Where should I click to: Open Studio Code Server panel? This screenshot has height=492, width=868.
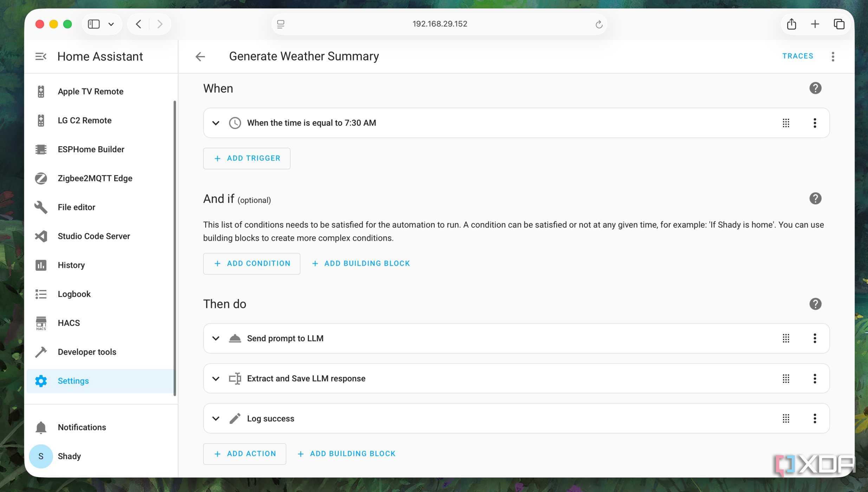(x=100, y=236)
